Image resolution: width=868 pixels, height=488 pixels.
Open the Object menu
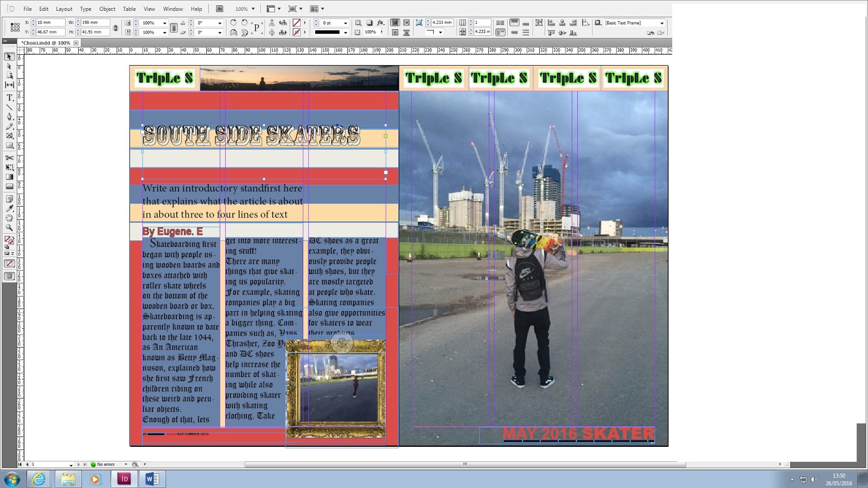[107, 9]
